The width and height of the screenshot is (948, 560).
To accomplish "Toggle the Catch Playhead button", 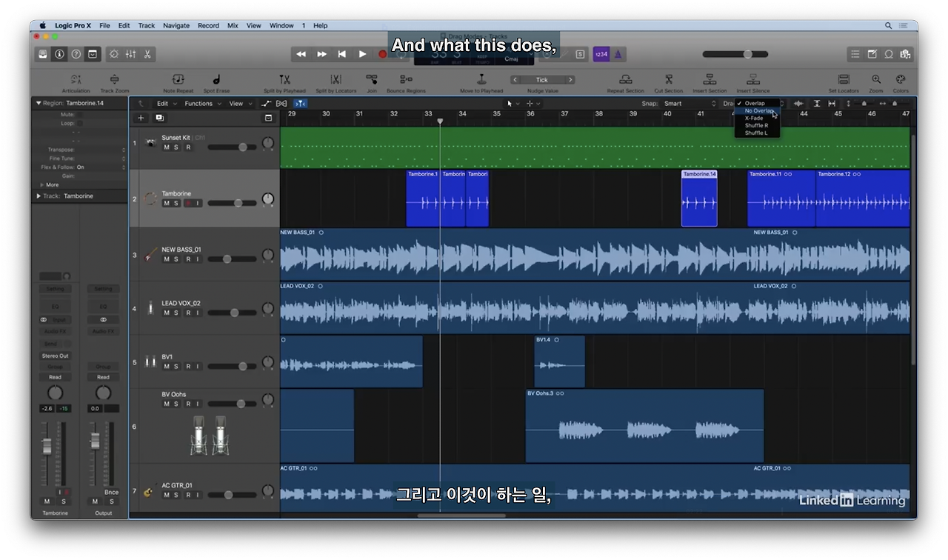I will coord(300,104).
